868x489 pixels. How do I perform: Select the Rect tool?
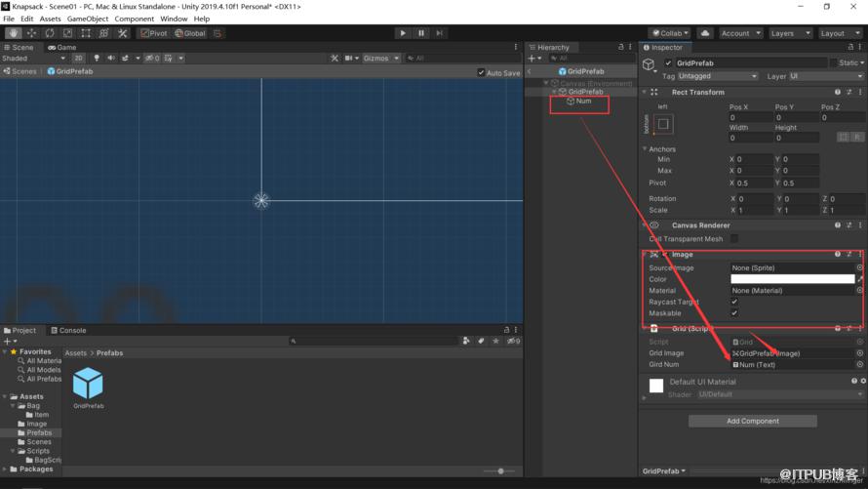(86, 33)
